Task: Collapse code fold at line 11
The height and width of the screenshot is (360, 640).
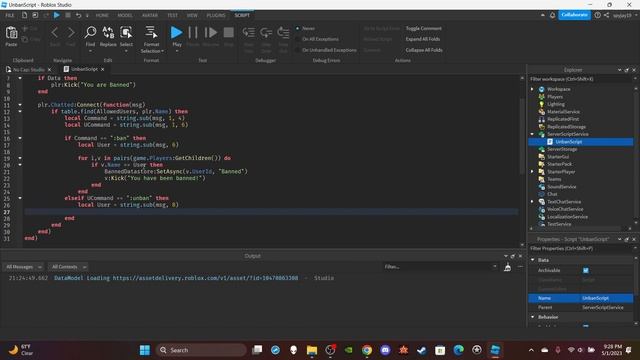Action: click(20, 104)
